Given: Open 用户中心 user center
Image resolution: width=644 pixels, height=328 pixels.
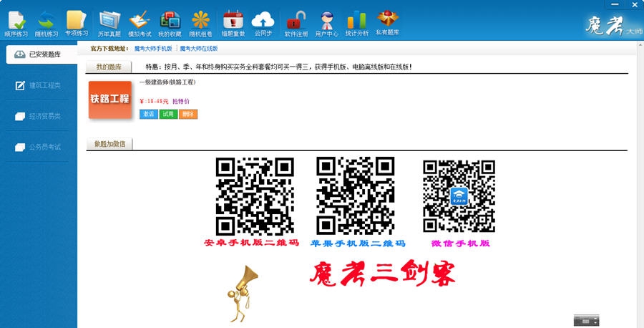Looking at the screenshot, I should pos(326,24).
